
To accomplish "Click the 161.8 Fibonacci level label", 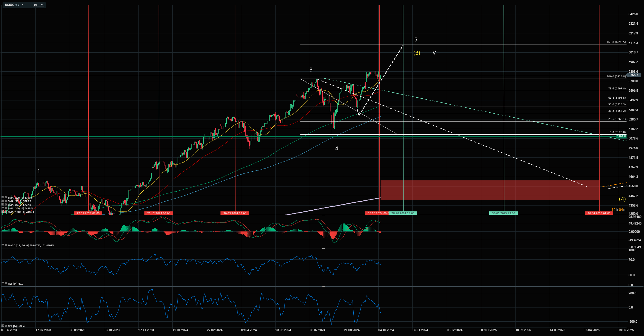I will point(616,42).
